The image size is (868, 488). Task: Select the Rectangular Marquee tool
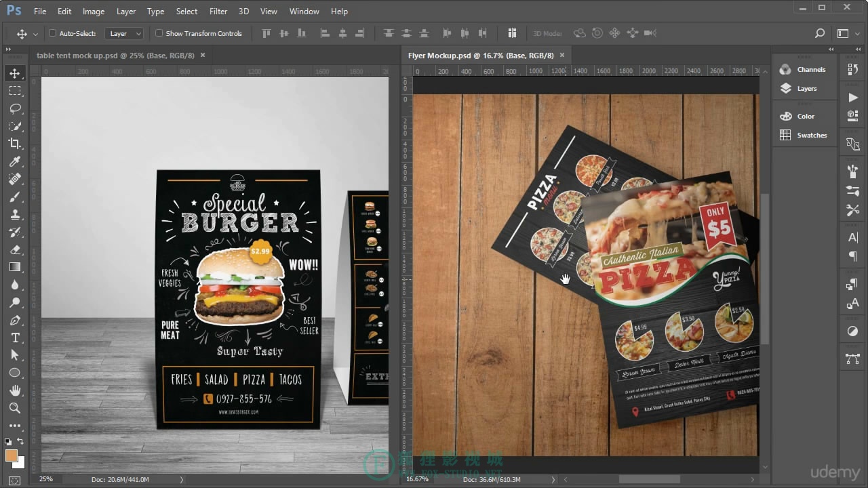point(15,91)
